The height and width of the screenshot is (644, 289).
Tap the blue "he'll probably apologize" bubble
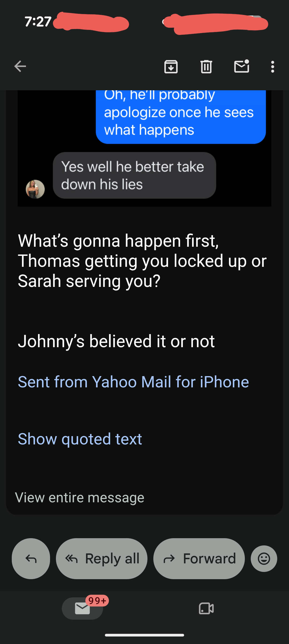point(181,117)
